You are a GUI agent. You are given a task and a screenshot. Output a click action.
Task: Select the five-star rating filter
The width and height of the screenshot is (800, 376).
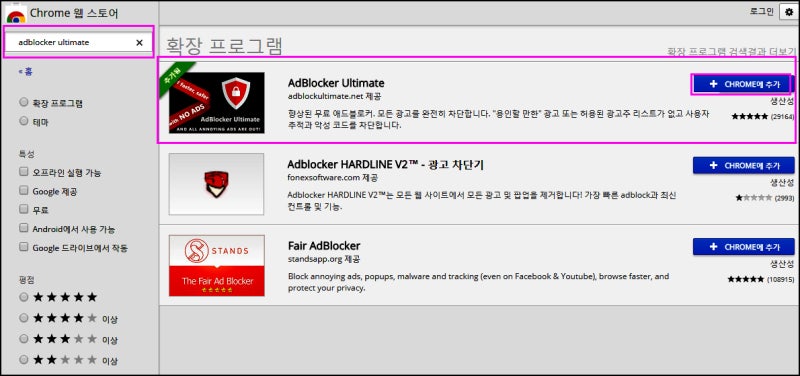[23, 296]
